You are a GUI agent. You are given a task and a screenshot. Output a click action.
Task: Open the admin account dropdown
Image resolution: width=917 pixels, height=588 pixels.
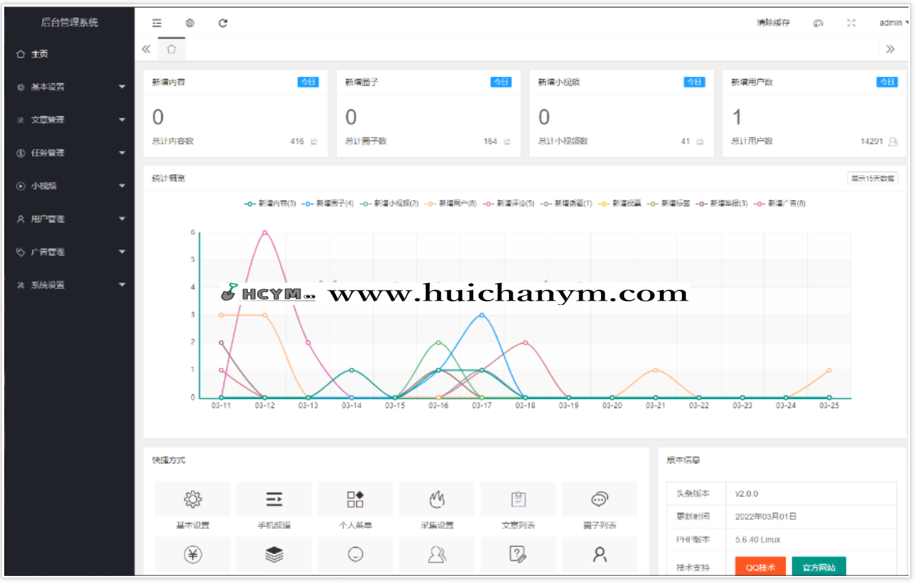pos(893,23)
